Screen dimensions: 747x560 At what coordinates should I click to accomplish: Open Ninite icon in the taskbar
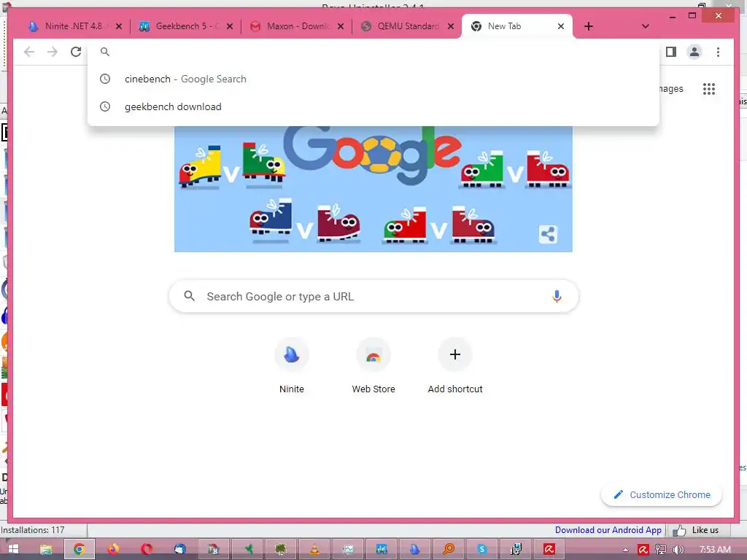[415, 550]
